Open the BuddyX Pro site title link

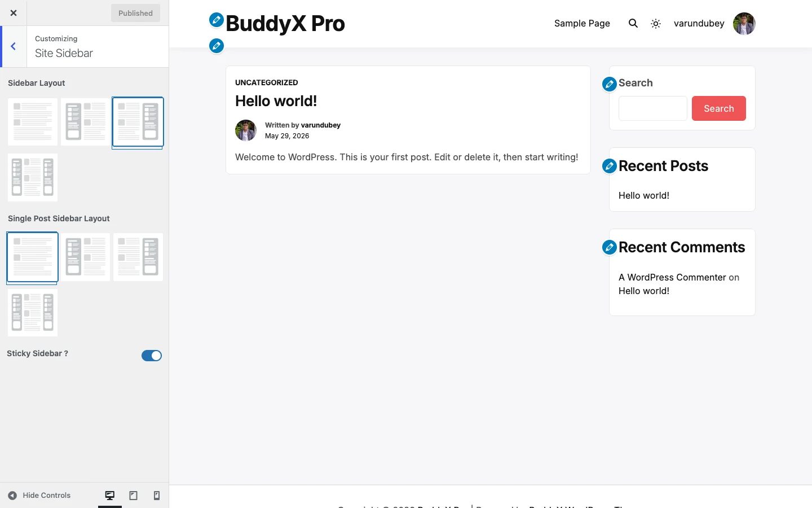tap(285, 24)
